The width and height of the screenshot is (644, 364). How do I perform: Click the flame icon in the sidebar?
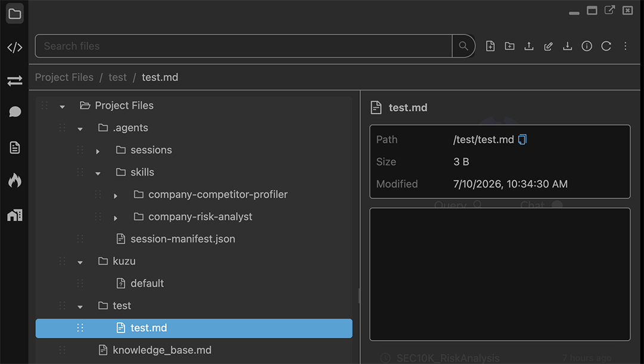pyautogui.click(x=15, y=180)
